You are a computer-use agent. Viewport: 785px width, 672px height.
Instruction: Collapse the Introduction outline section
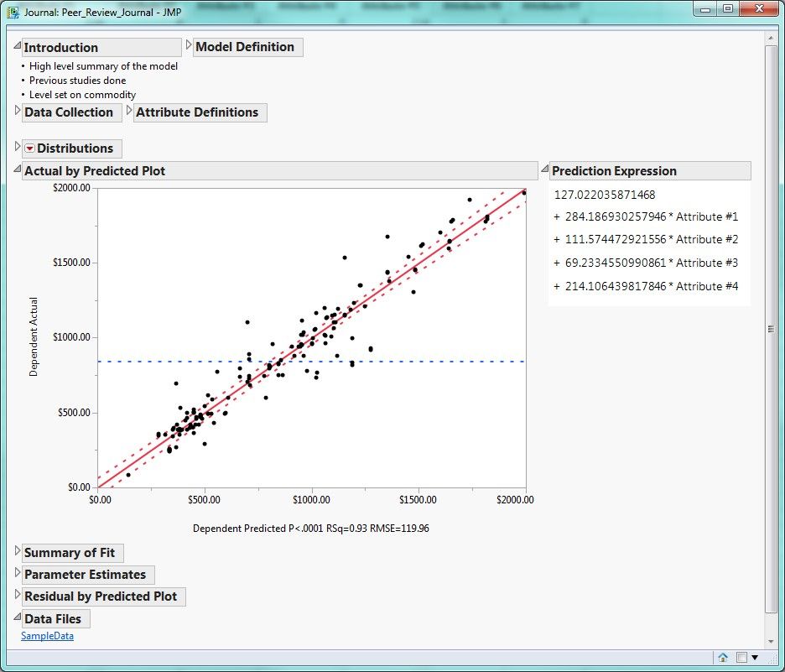17,45
